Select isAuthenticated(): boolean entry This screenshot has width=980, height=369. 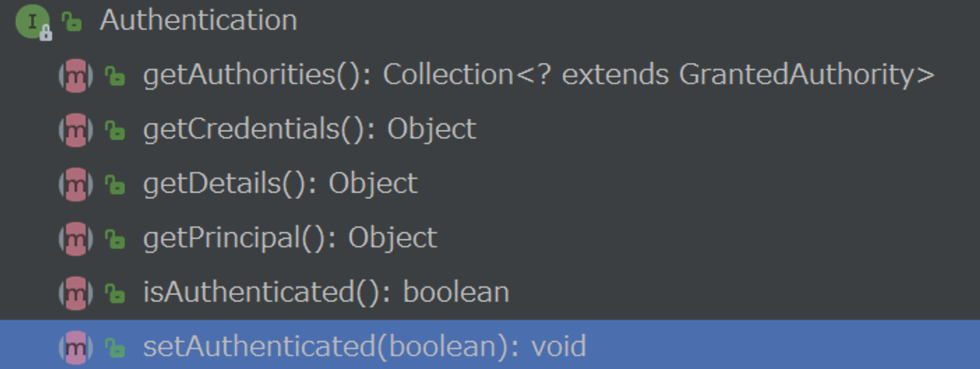point(327,292)
